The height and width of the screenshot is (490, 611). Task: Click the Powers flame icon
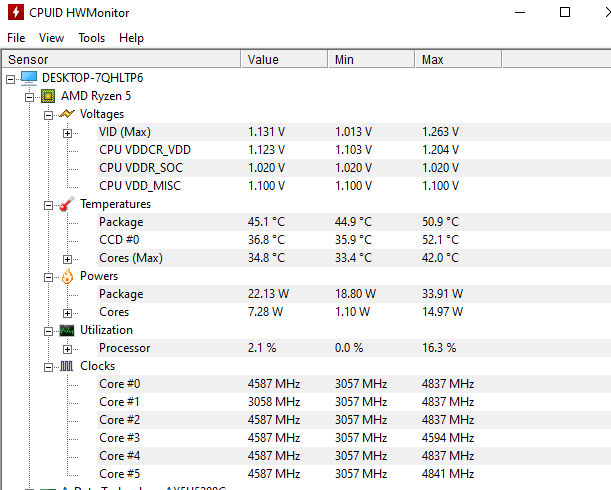coord(67,276)
